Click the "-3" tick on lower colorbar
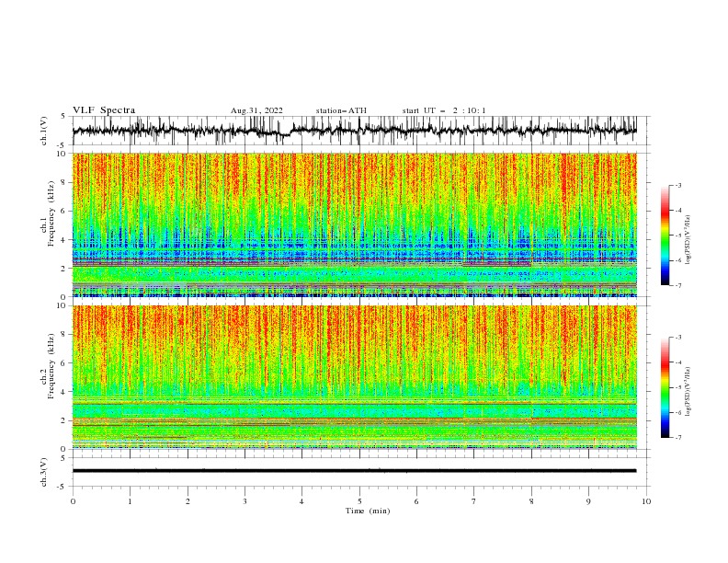This screenshot has height=563, width=728. 678,338
